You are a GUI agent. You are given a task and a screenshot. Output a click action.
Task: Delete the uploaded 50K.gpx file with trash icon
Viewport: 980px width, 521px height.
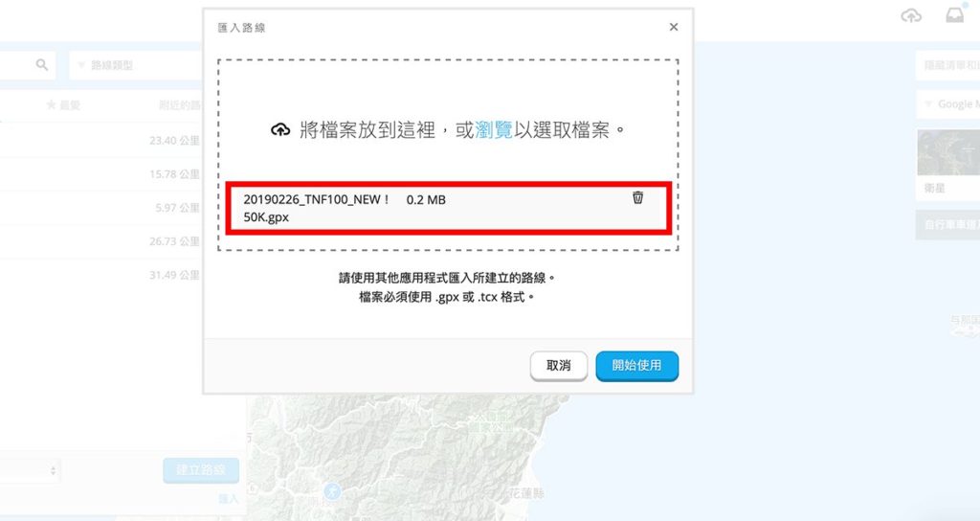(637, 197)
